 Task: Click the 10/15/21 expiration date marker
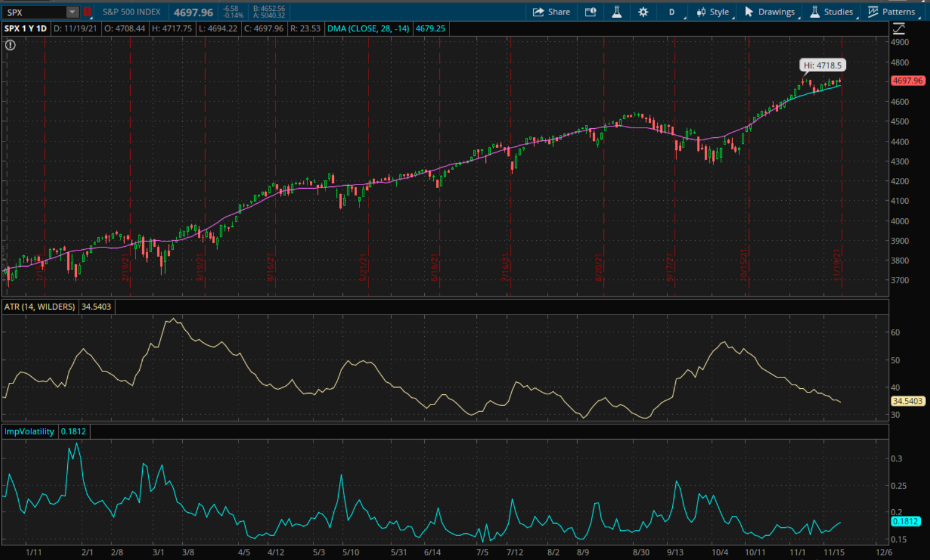pyautogui.click(x=744, y=265)
